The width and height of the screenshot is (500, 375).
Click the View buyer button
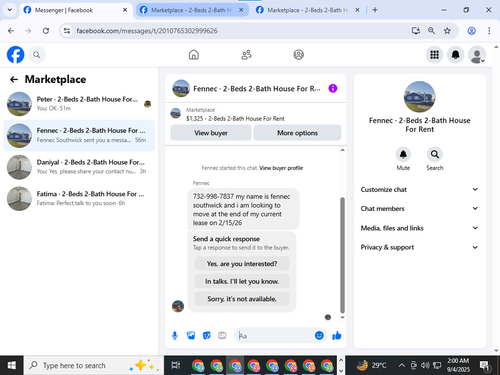coord(211,133)
